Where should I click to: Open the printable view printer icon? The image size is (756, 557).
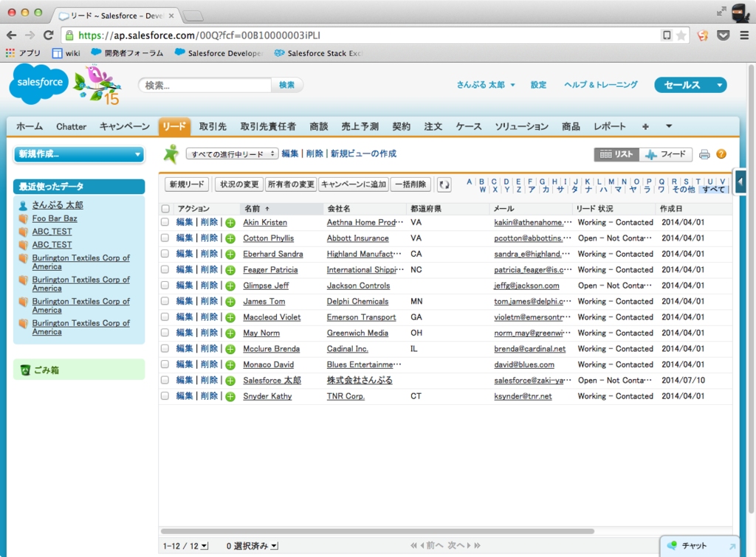(x=704, y=154)
